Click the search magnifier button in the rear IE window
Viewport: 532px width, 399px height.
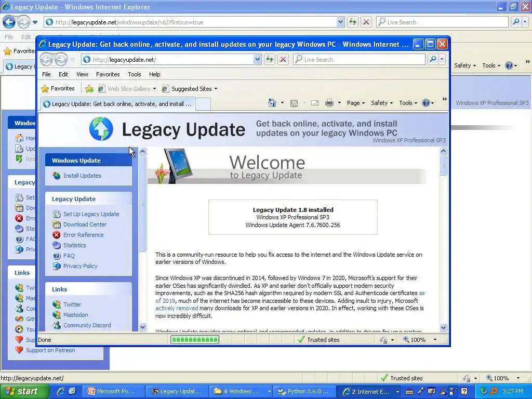[516, 22]
